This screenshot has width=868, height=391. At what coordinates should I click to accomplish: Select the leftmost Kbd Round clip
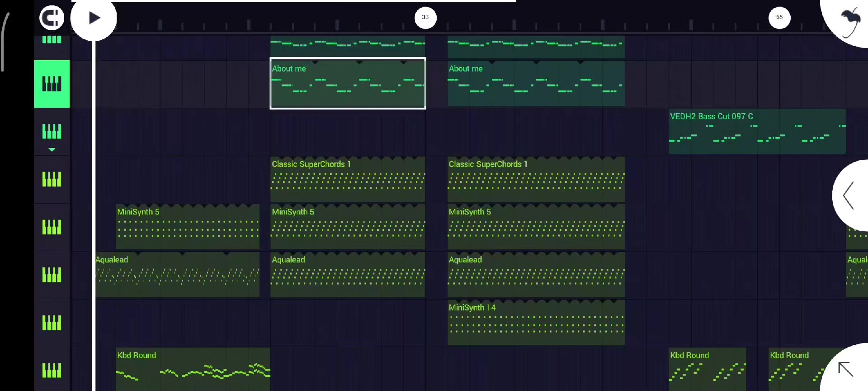[193, 369]
